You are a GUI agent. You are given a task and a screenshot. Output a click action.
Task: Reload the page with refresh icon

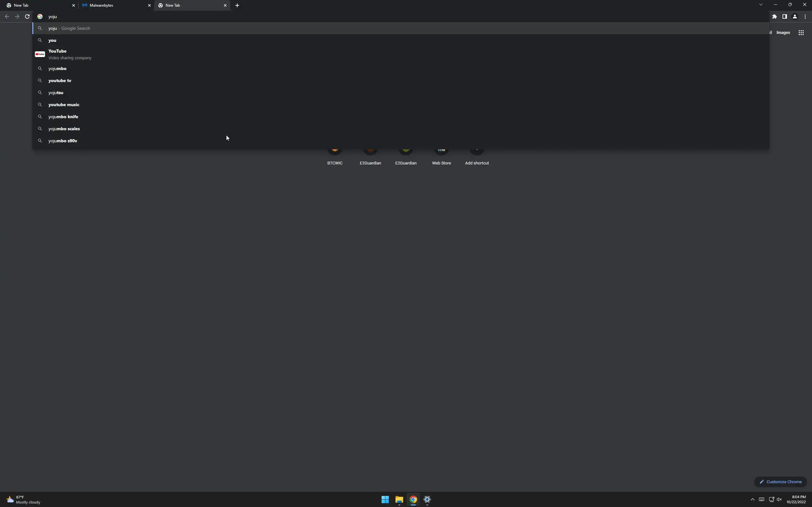[x=27, y=16]
